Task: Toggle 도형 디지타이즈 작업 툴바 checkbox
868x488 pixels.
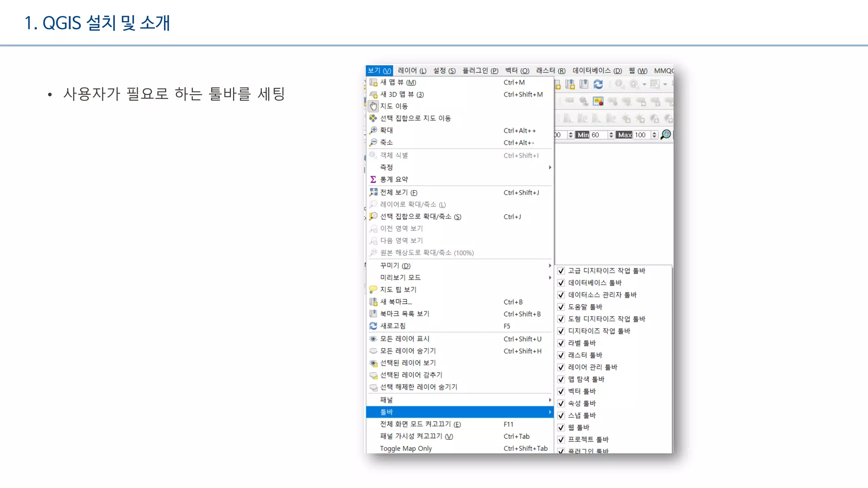Action: click(x=561, y=319)
